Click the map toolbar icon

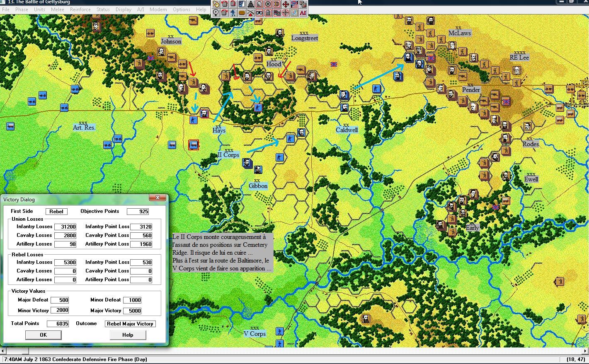[294, 12]
